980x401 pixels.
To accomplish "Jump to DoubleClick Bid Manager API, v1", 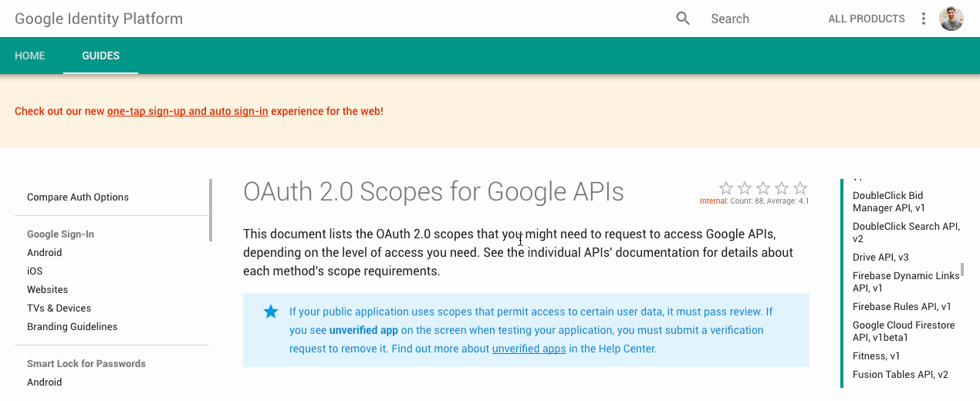I will pos(889,201).
